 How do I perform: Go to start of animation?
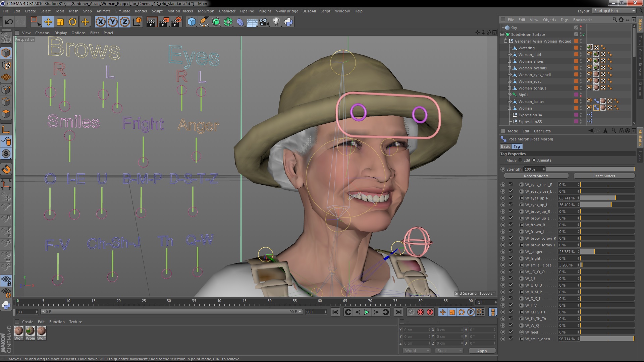(x=335, y=312)
